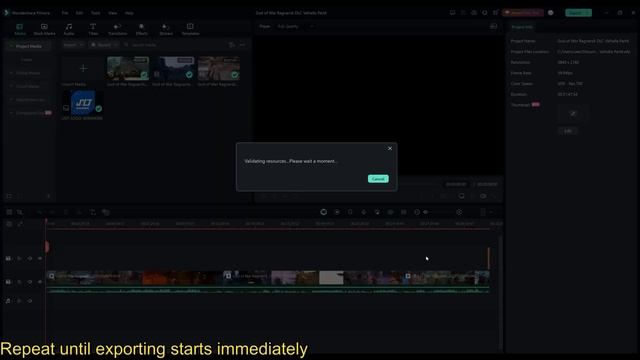Open the Stock Media tab
Viewport: 640px width, 360px height.
coord(44,29)
